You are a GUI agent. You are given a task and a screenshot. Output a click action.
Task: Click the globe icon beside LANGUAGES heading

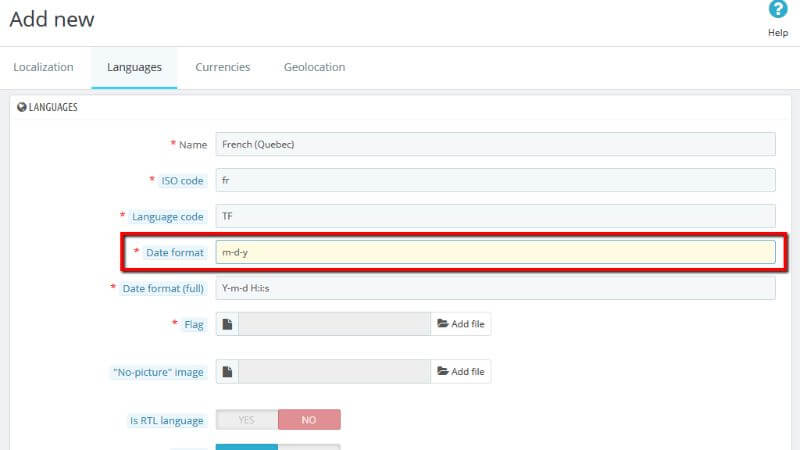pos(21,107)
